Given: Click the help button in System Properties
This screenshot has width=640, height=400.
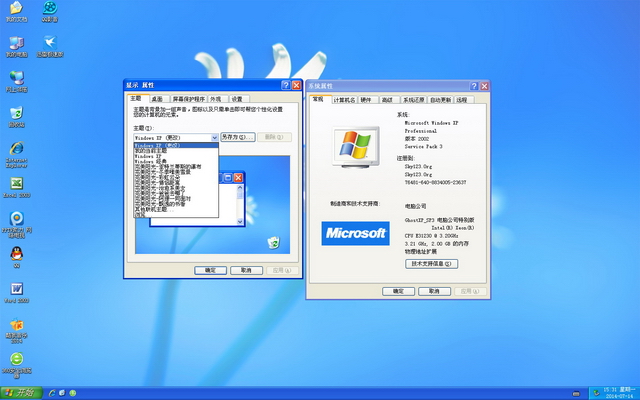Looking at the screenshot, I should coord(474,86).
